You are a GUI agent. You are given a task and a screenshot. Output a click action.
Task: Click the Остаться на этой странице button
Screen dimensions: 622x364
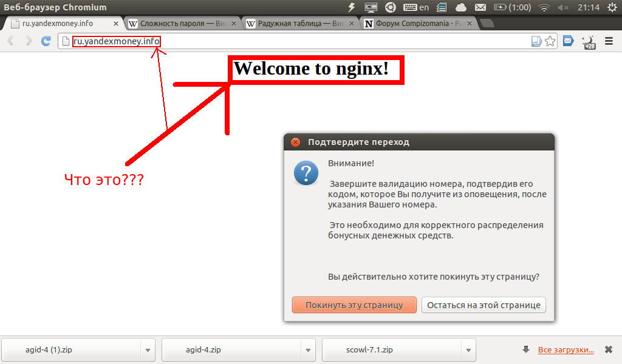(484, 305)
